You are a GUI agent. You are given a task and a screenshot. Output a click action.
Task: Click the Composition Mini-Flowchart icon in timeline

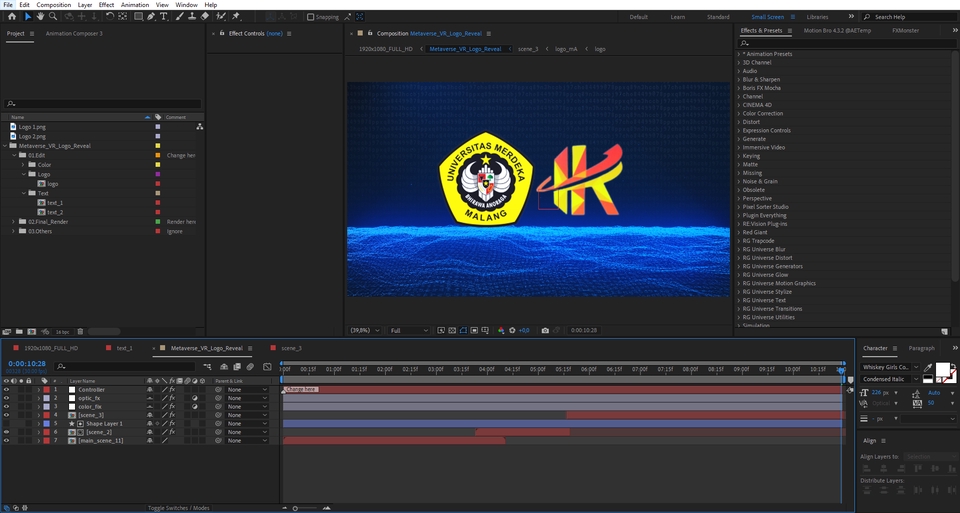click(208, 367)
